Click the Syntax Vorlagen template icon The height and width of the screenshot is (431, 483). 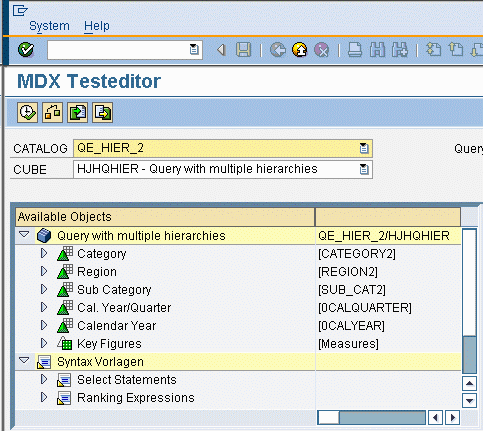tap(44, 362)
